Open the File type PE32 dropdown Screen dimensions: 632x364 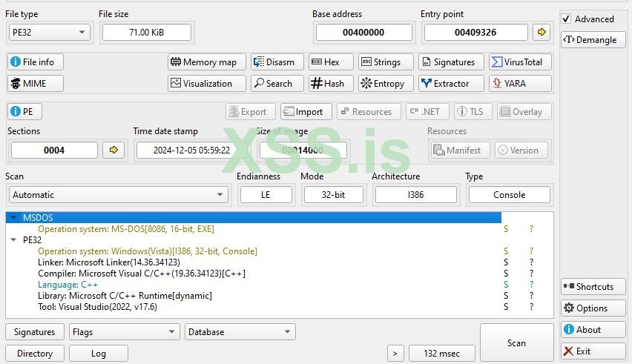pos(49,32)
